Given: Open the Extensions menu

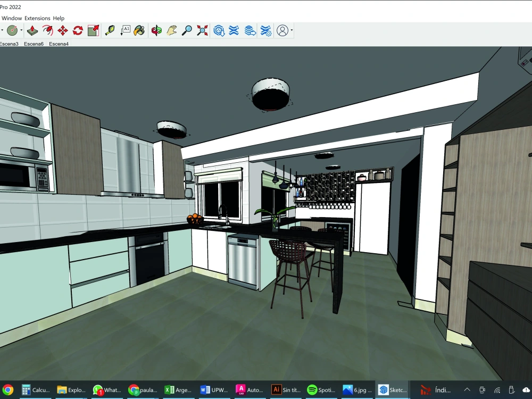Looking at the screenshot, I should [37, 18].
